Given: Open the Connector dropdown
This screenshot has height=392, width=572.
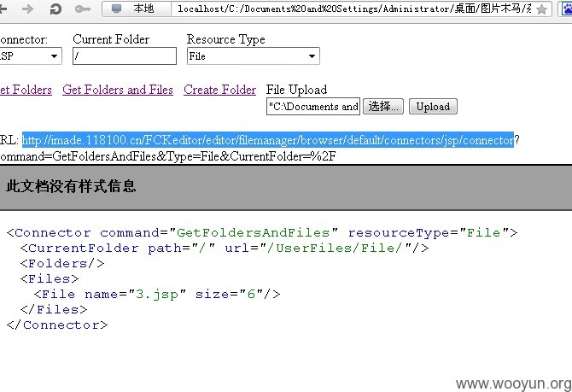Looking at the screenshot, I should (31, 56).
